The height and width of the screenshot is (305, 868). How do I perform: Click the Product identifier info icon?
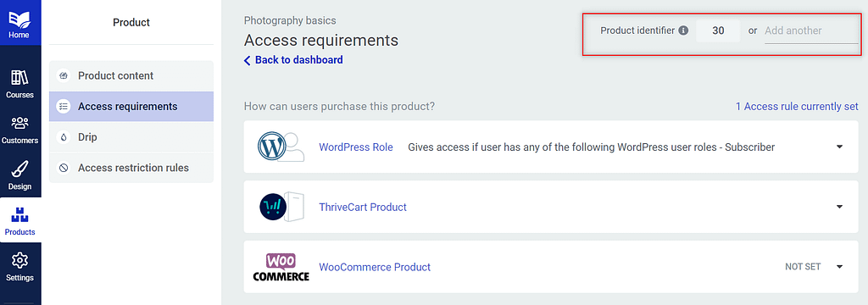tap(684, 30)
